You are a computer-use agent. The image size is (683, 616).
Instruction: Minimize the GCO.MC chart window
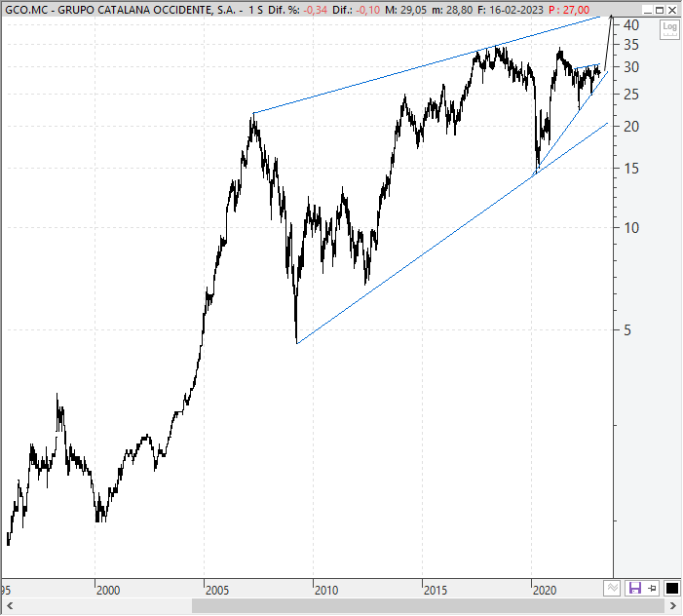648,10
